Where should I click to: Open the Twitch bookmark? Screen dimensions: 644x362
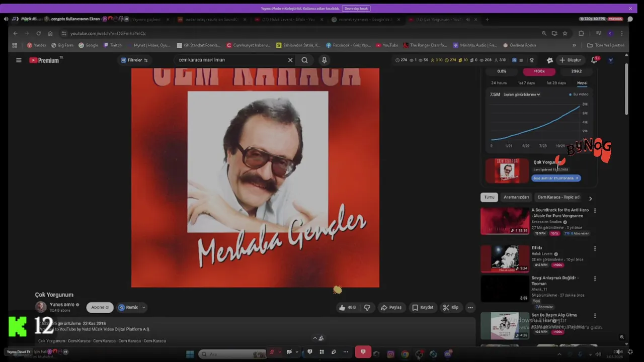[x=113, y=45]
